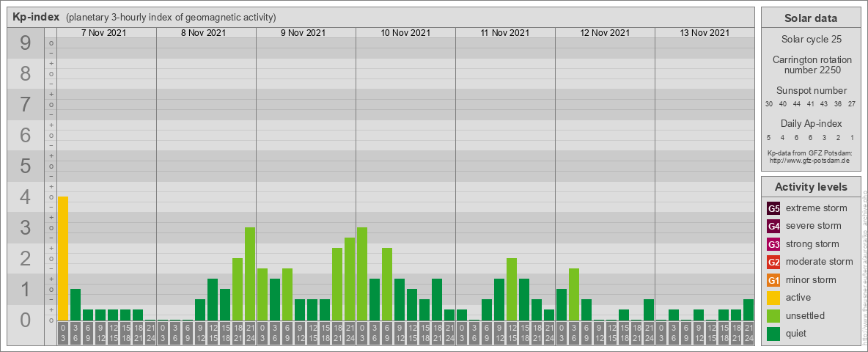Click the G5 extreme storm badge
Image resolution: width=868 pixels, height=352 pixels.
pyautogui.click(x=773, y=209)
